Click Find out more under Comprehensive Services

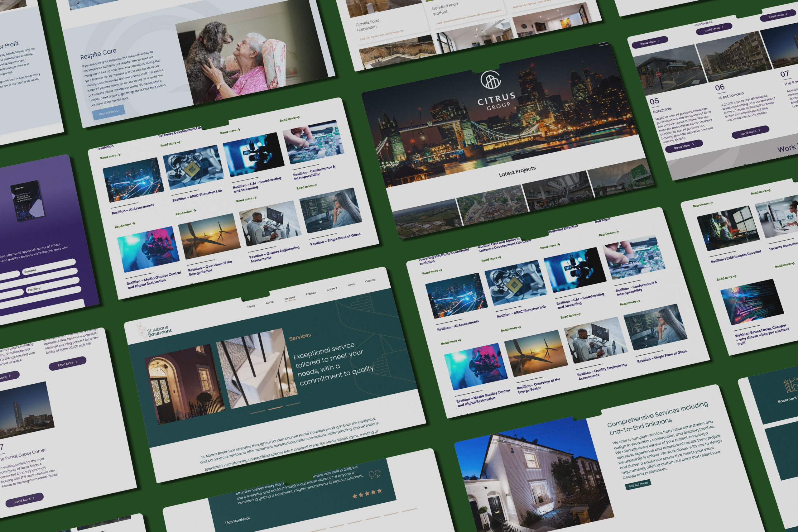click(x=637, y=485)
